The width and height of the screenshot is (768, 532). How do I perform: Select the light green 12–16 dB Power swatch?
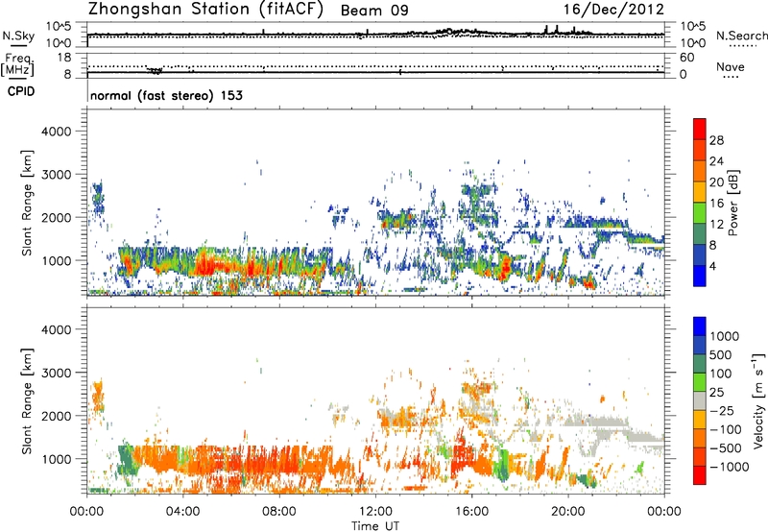click(x=700, y=212)
